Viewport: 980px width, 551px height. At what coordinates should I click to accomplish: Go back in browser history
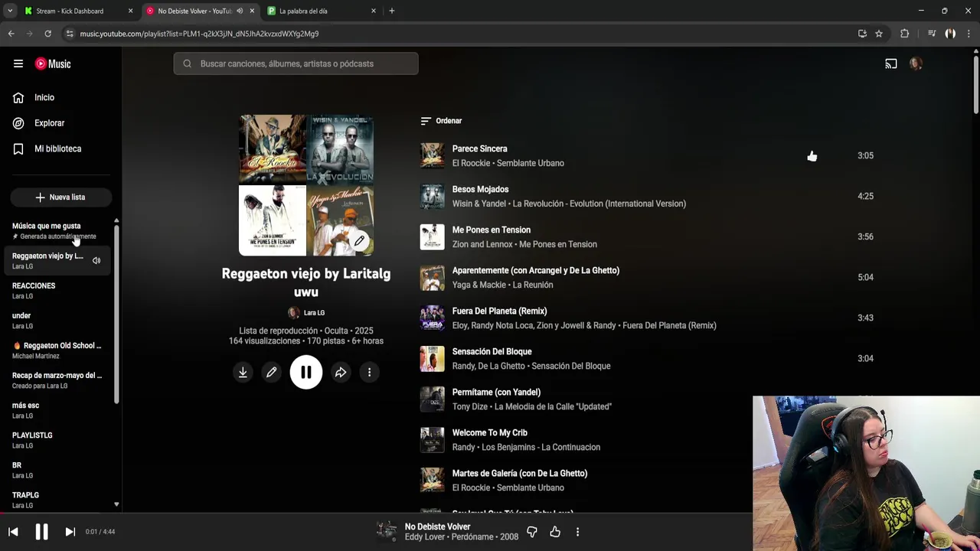point(11,34)
